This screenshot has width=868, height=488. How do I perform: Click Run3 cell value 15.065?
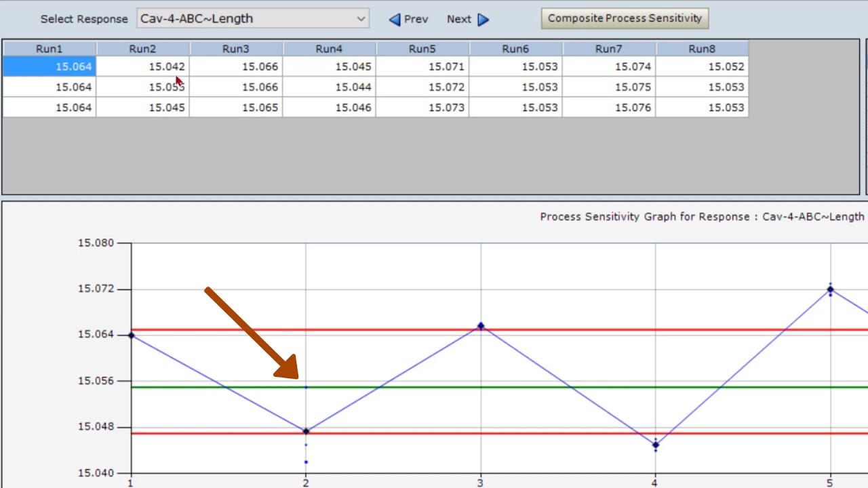pyautogui.click(x=236, y=107)
